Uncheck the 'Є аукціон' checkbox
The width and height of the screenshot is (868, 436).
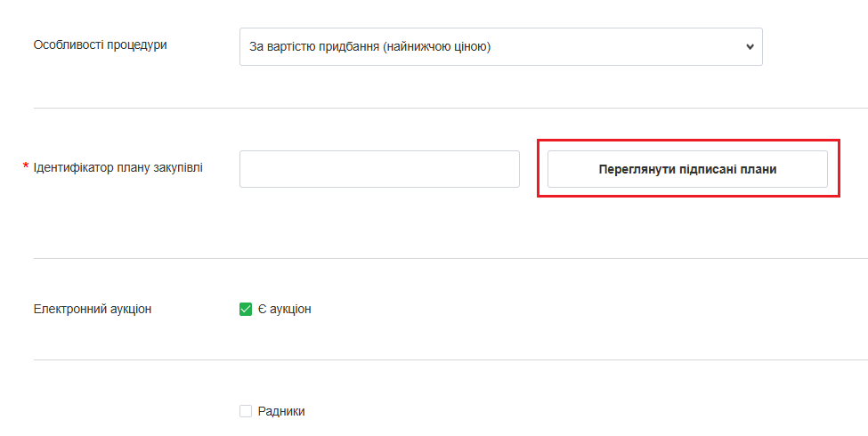point(247,310)
